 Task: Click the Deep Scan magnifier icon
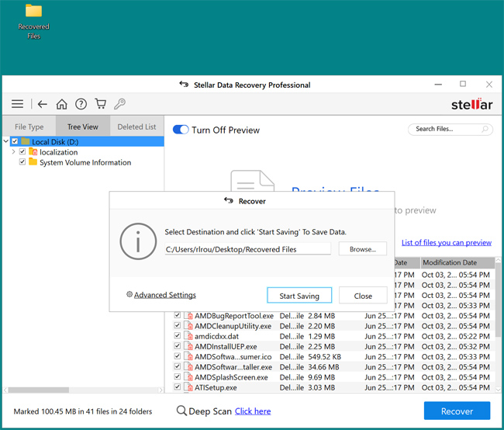pyautogui.click(x=181, y=411)
